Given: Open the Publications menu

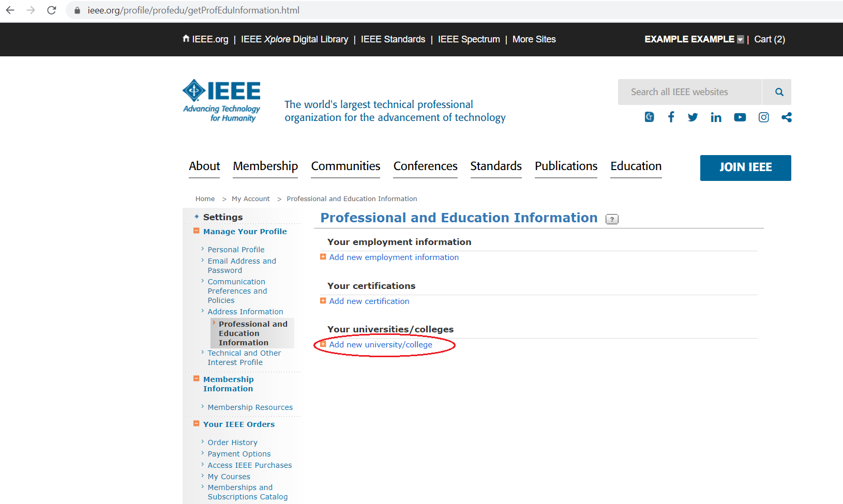Looking at the screenshot, I should tap(566, 166).
